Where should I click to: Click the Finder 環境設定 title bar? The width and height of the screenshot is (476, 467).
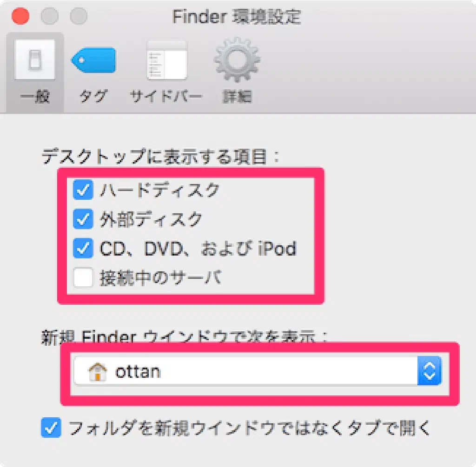237,16
